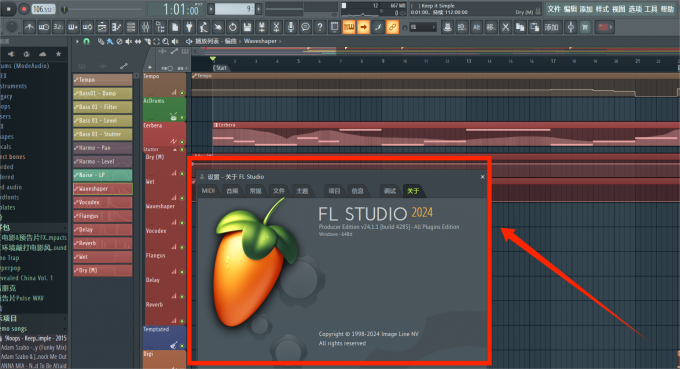Screen dimensions: 680x369
Task: Click the 添加 button in toolbar
Action: click(552, 27)
